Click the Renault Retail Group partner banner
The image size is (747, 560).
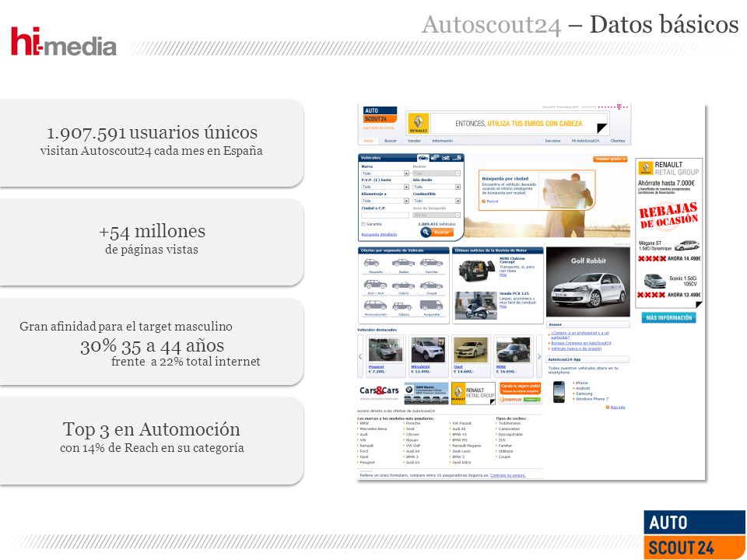473,394
